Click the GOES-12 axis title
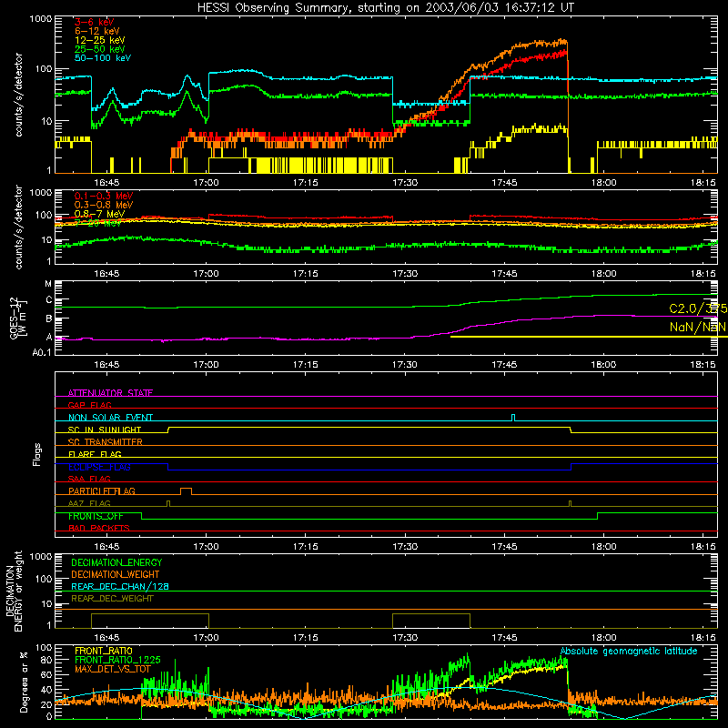 coord(17,318)
